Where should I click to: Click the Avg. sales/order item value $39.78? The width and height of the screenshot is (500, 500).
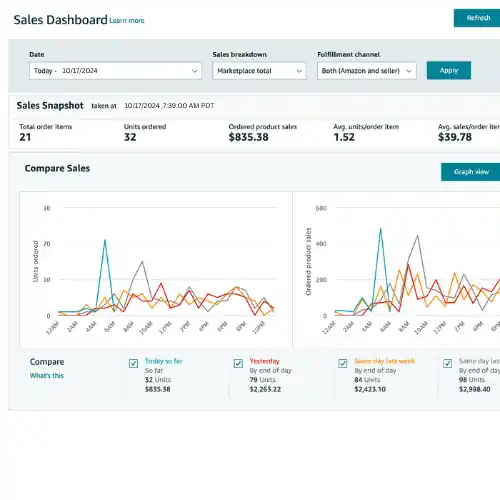pos(455,137)
